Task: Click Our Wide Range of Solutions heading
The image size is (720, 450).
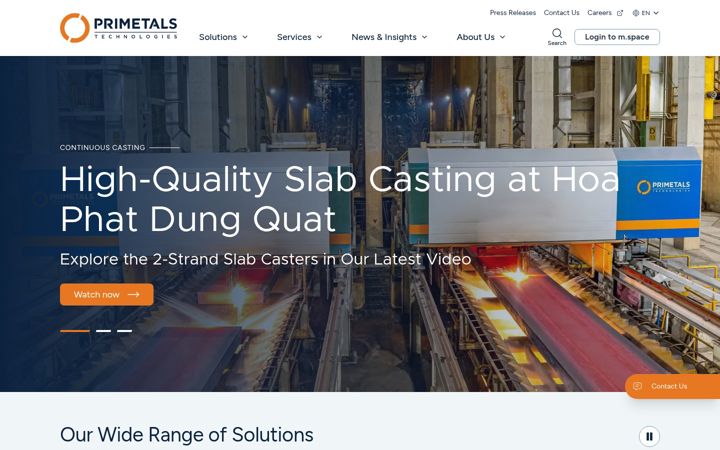Action: [186, 435]
